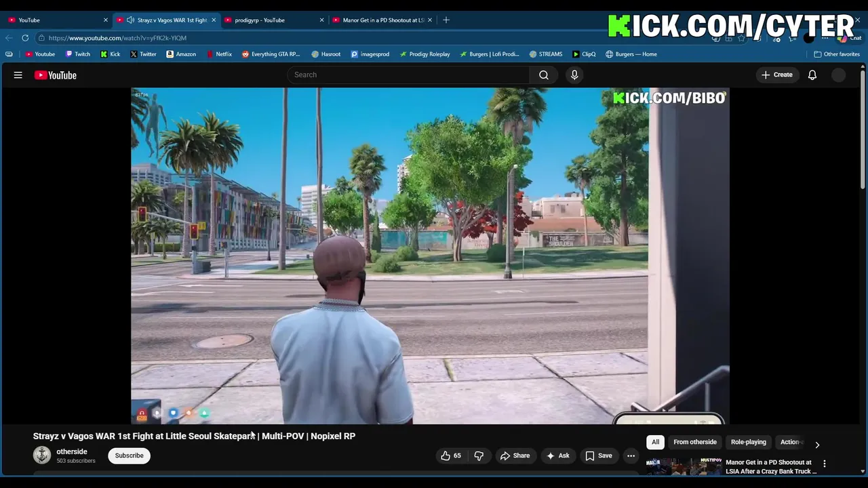Screen dimensions: 868x488
Task: View site information icon in address bar
Action: (41, 38)
